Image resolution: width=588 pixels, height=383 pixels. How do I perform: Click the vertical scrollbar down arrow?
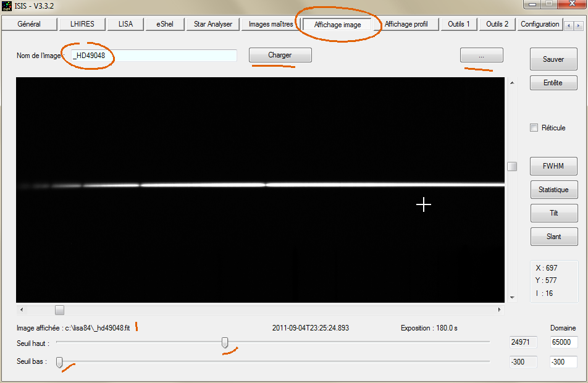(x=512, y=298)
